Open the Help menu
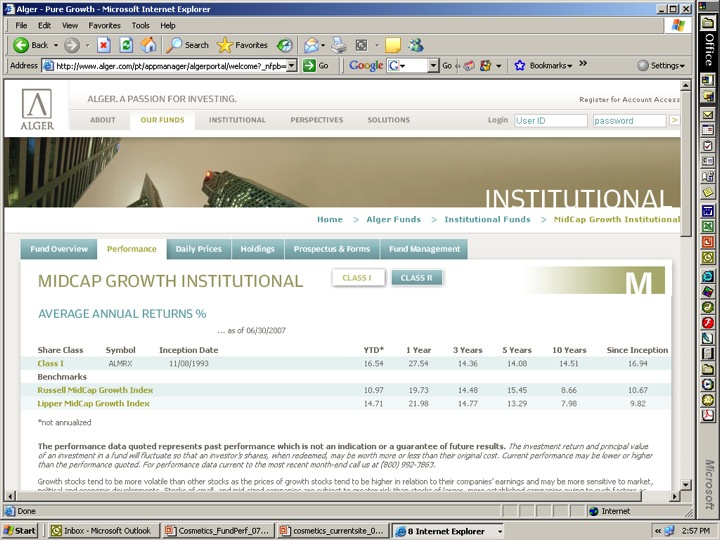Viewport: 720px width, 540px height. tap(168, 26)
